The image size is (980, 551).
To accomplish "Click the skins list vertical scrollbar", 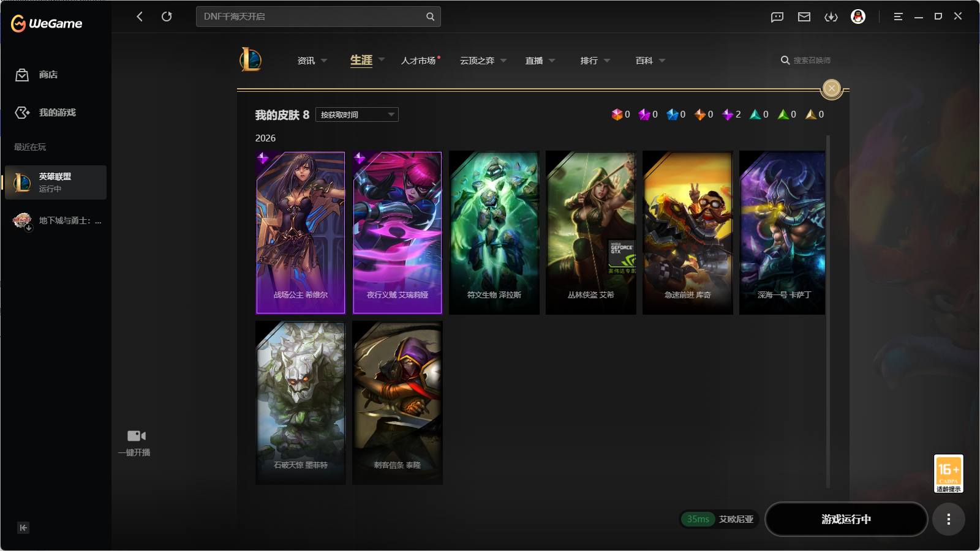I will click(828, 312).
